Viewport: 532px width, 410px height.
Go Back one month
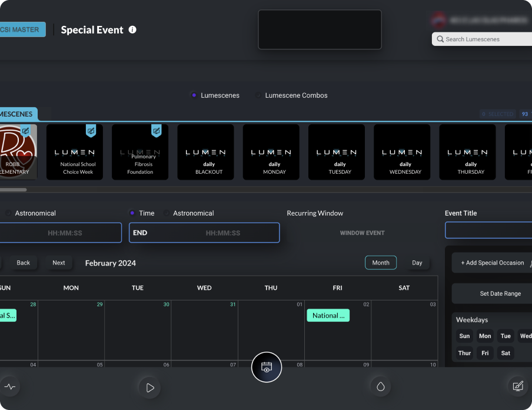23,263
